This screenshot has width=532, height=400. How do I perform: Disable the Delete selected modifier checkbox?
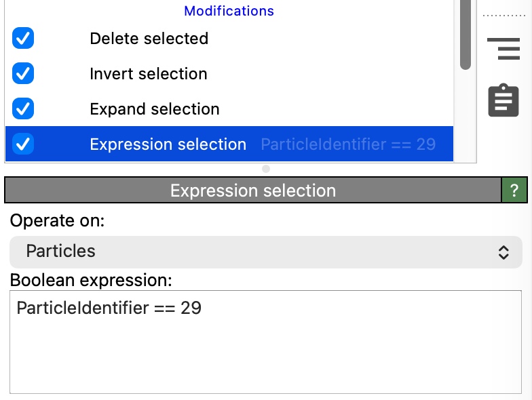(23, 39)
